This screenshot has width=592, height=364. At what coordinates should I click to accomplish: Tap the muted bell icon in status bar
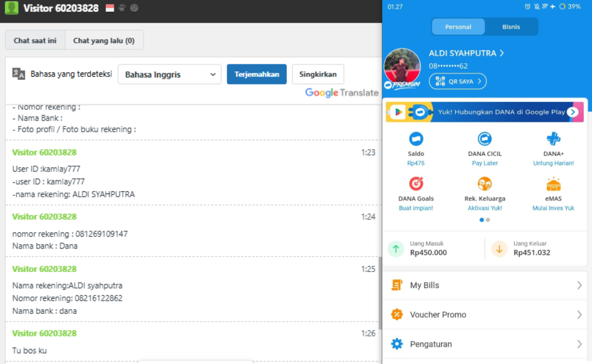tap(536, 6)
